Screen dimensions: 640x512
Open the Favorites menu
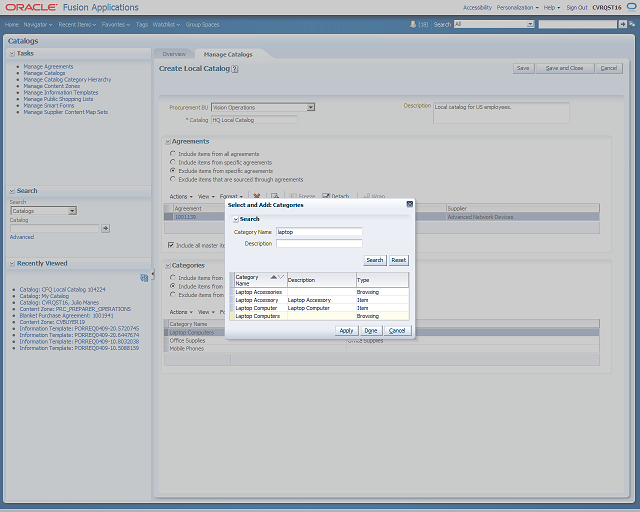116,24
